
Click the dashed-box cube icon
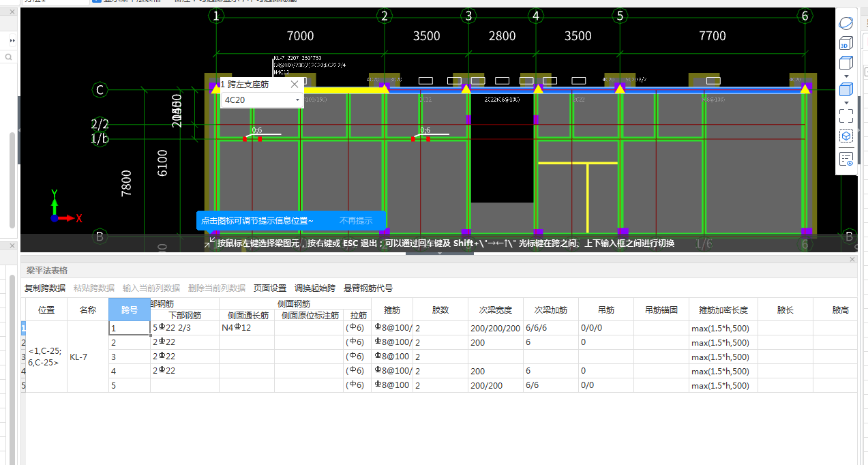click(846, 136)
